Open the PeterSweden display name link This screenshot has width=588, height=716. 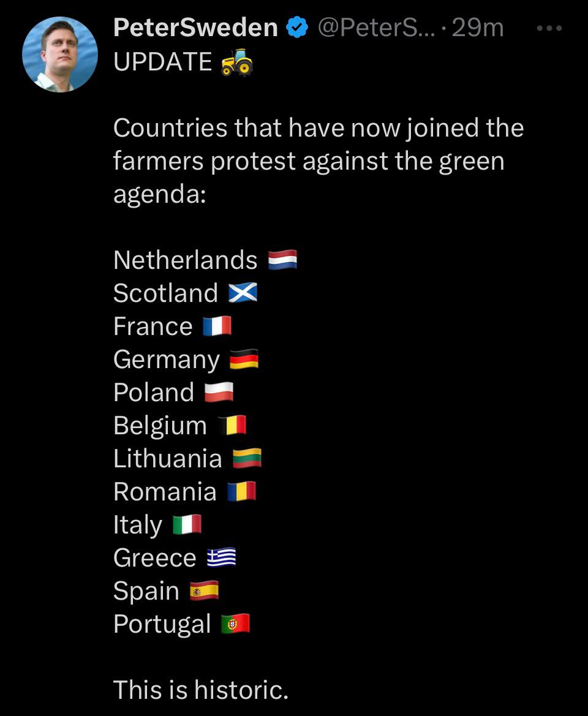pyautogui.click(x=195, y=28)
